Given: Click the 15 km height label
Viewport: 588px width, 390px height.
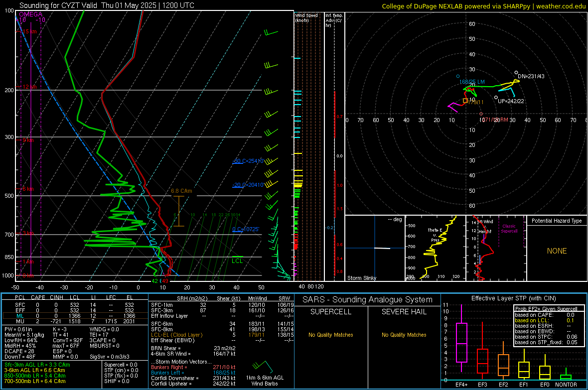Looking at the screenshot, I should (x=29, y=31).
